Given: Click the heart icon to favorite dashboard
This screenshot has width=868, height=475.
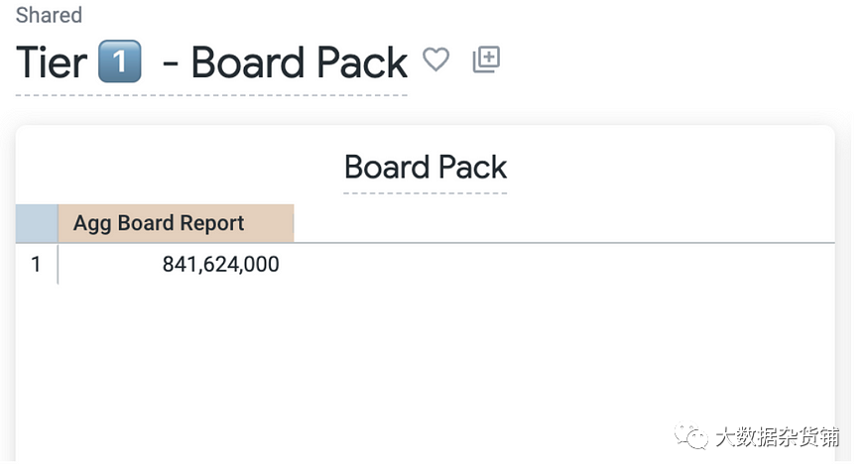Looking at the screenshot, I should coord(435,59).
